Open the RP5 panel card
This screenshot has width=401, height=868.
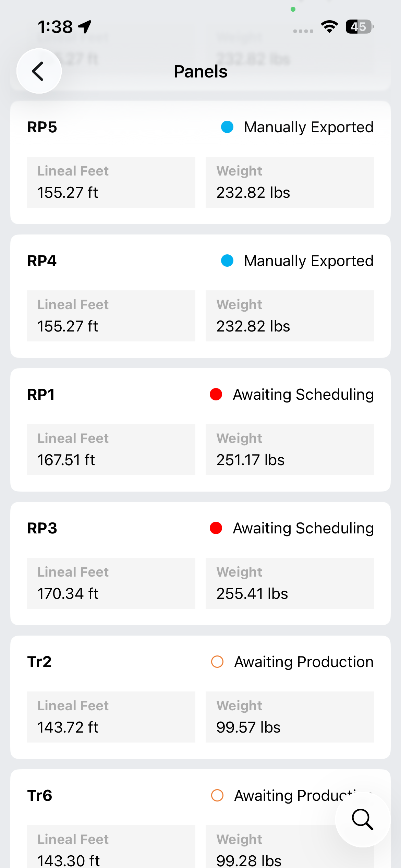[200, 162]
